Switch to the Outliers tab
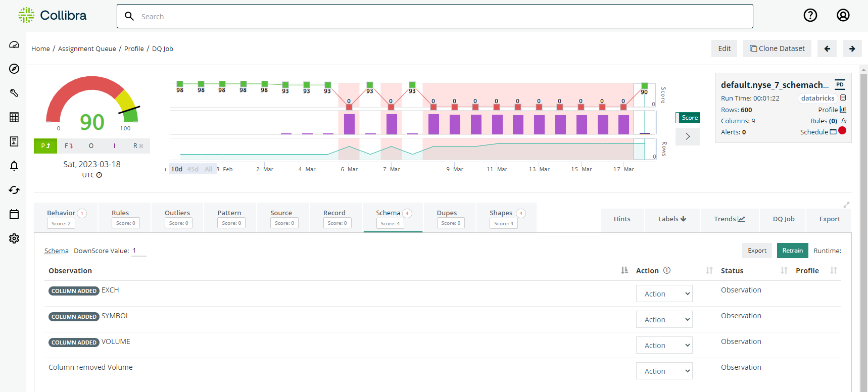868x392 pixels. pos(178,218)
